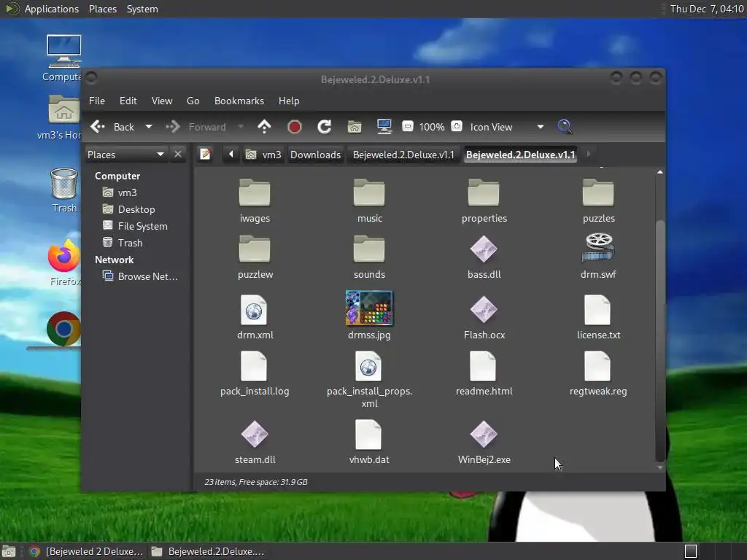Select the puzzles folder

tap(598, 201)
